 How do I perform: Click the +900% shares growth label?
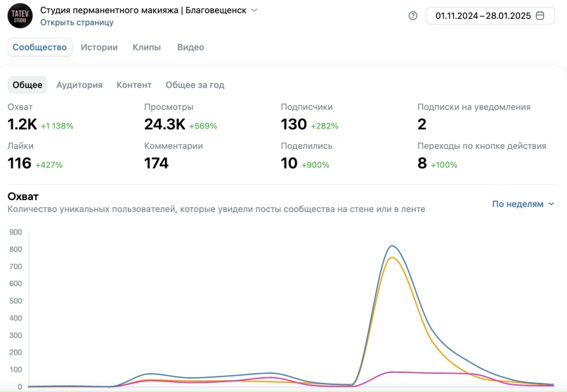pos(315,165)
